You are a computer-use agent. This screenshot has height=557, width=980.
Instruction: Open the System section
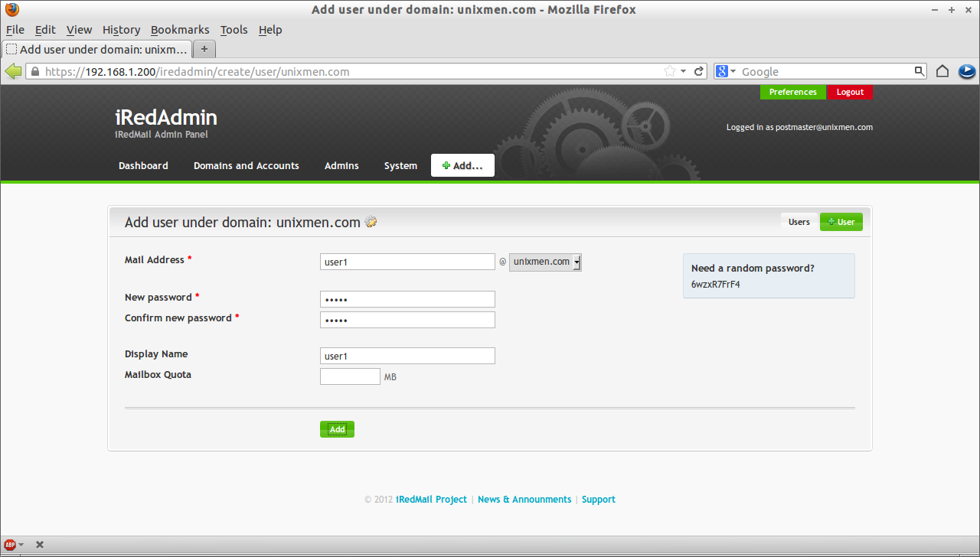tap(400, 165)
